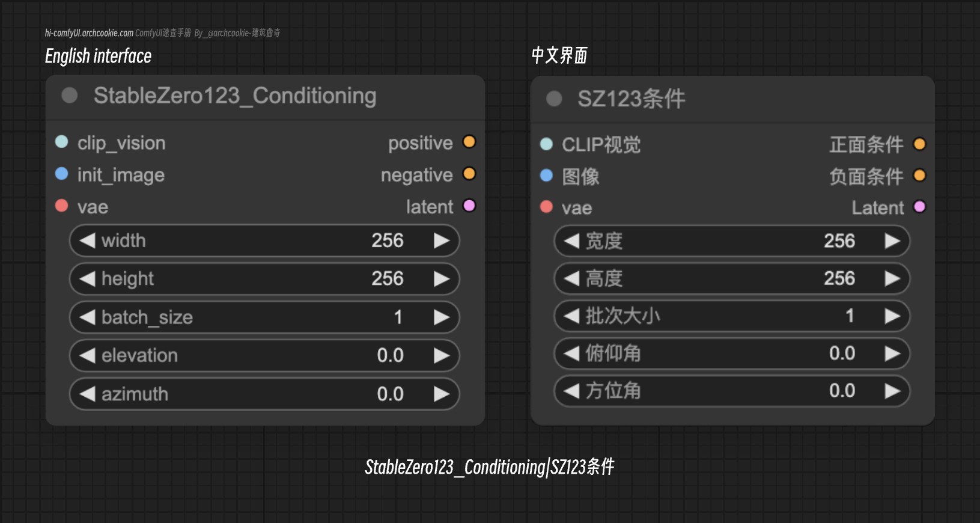Click the height value 256 field
Screen dimensions: 980x523
264,278
